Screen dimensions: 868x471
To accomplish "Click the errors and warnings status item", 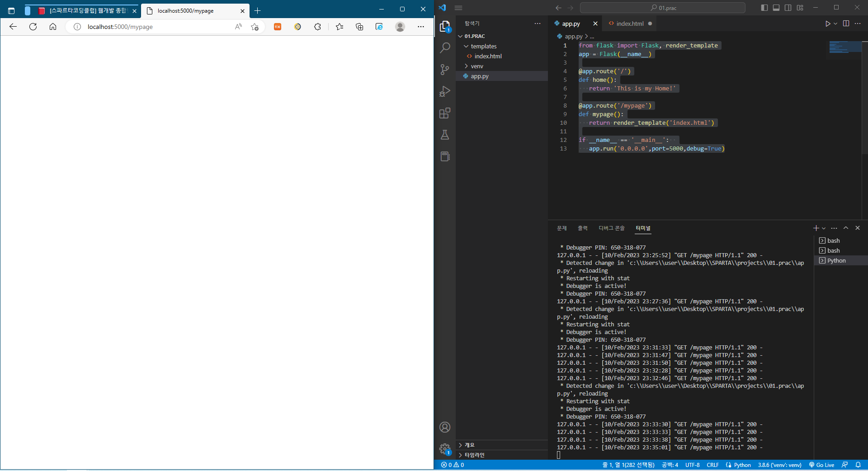I will (453, 465).
